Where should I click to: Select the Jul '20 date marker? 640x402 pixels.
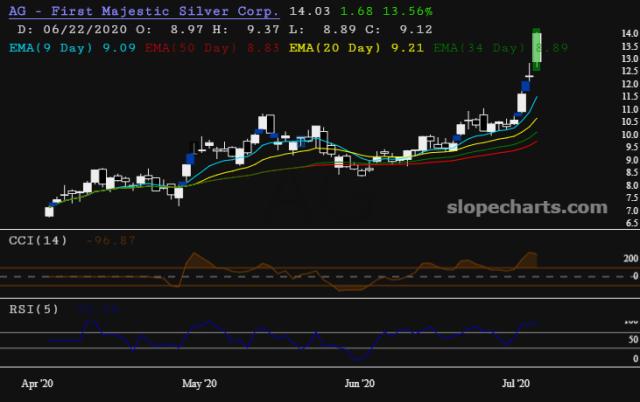pyautogui.click(x=516, y=383)
